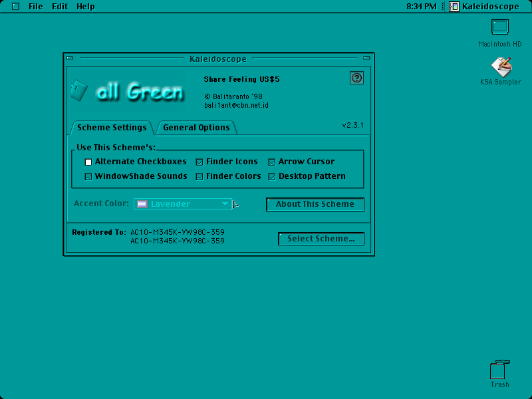532x399 pixels.
Task: Open the Edit menu
Action: click(x=60, y=7)
